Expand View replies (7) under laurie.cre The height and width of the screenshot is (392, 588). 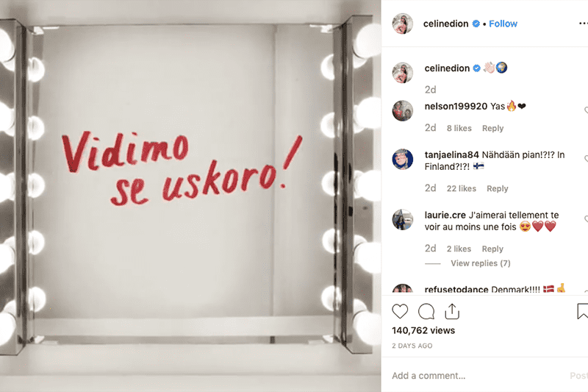481,263
